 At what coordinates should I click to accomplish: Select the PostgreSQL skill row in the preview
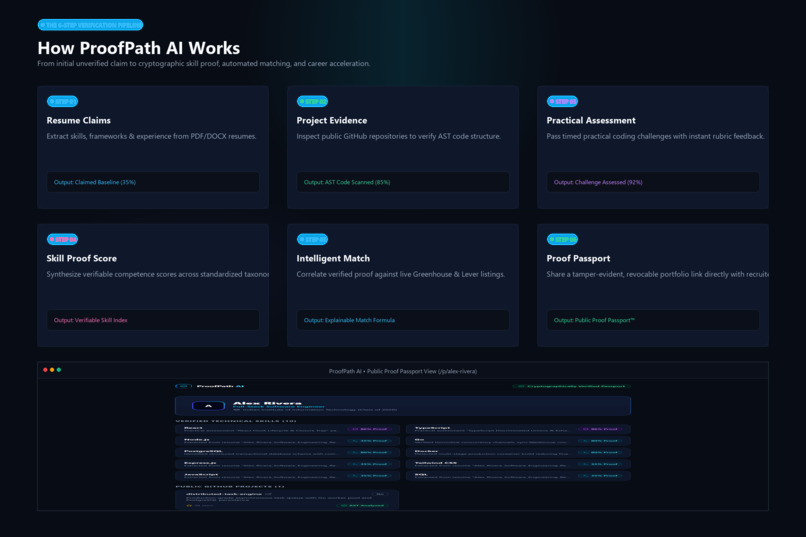click(287, 453)
